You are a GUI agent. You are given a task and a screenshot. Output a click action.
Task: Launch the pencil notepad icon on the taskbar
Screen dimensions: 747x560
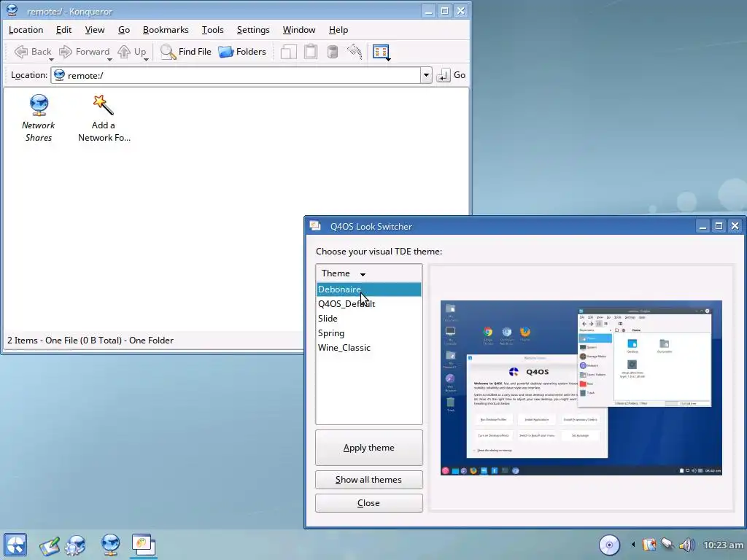click(x=49, y=545)
